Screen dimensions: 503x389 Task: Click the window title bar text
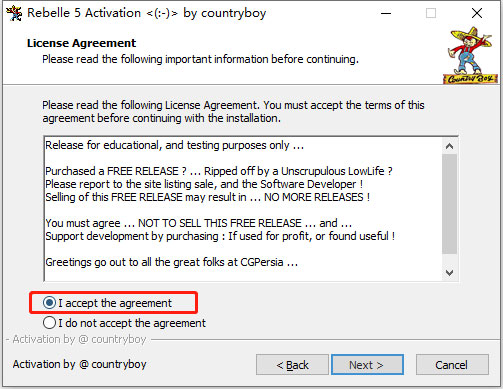146,13
